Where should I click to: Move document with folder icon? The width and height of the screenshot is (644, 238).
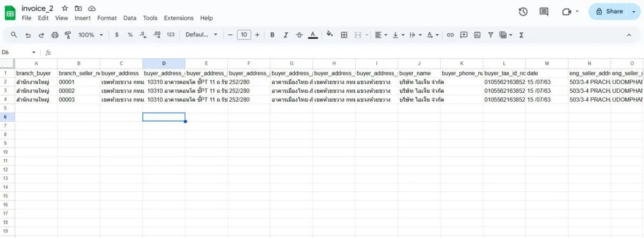pos(78,8)
